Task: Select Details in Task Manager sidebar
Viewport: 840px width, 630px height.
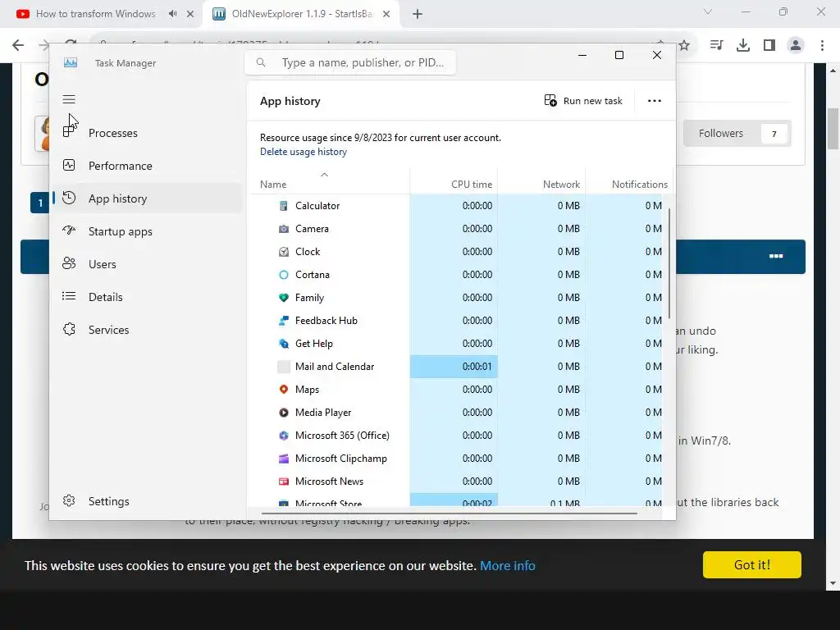Action: 106,297
